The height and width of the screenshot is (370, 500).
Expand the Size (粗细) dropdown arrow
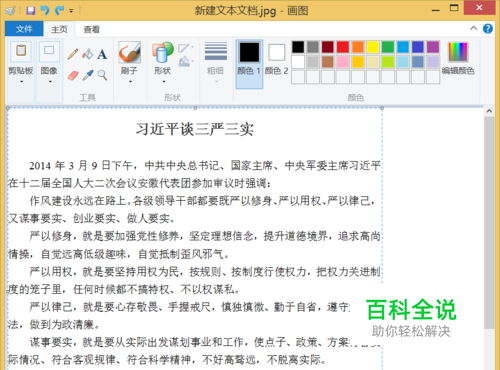[x=216, y=82]
